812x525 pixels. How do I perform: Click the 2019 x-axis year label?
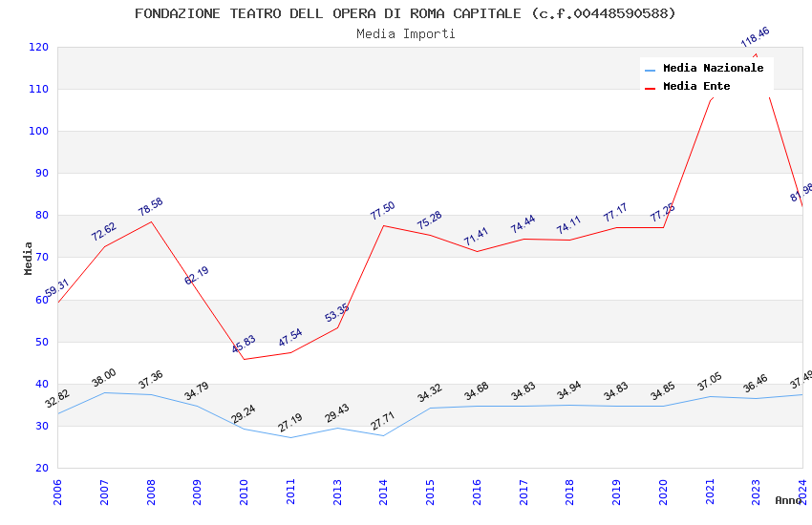click(616, 492)
